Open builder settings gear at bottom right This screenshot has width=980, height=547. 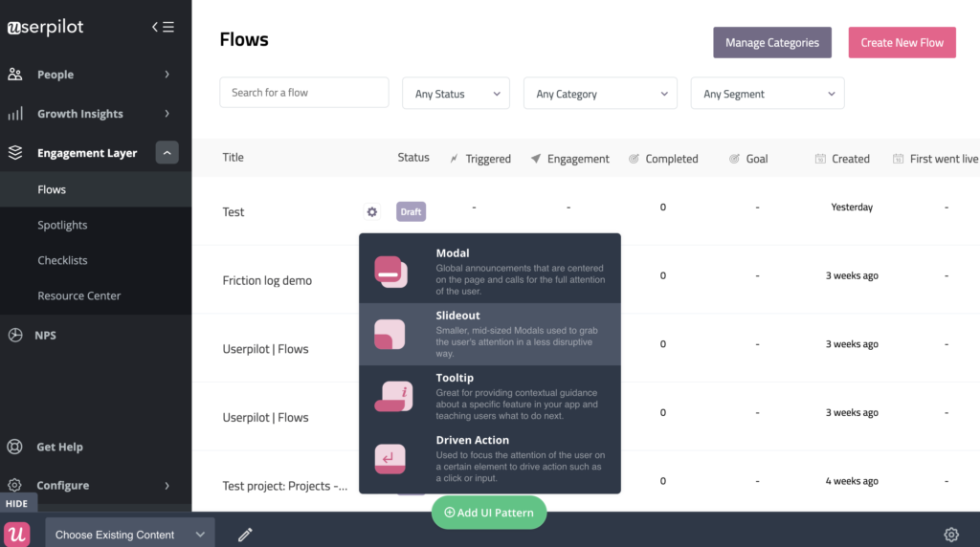(x=951, y=534)
